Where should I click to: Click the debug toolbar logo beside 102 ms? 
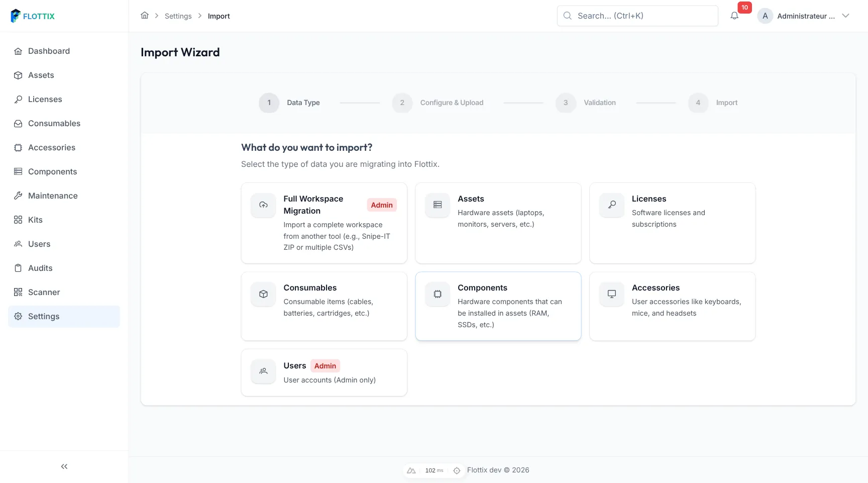click(411, 470)
